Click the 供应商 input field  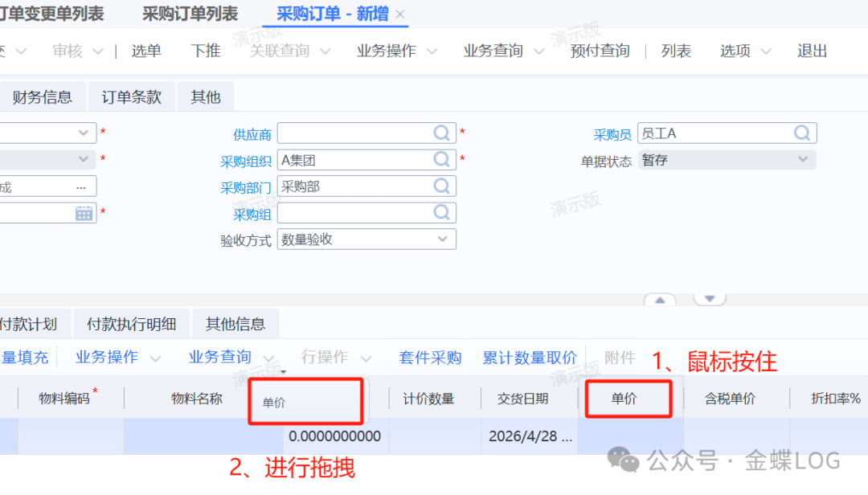pyautogui.click(x=354, y=133)
